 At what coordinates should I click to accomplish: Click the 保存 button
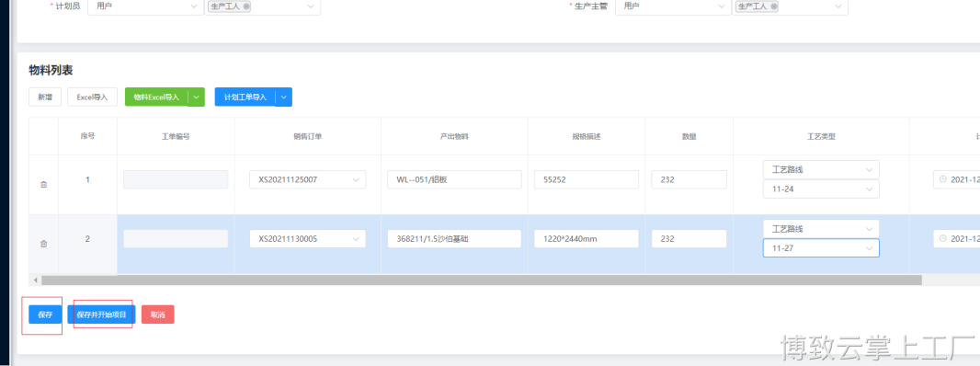45,315
